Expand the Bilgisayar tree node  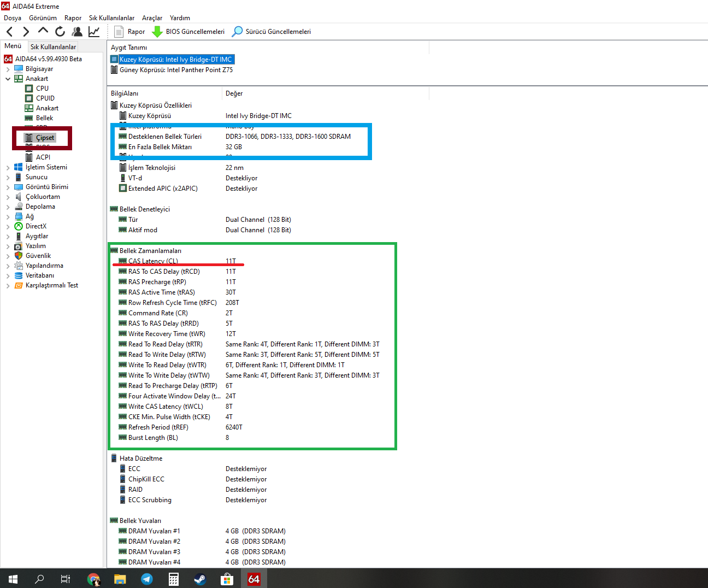point(8,69)
